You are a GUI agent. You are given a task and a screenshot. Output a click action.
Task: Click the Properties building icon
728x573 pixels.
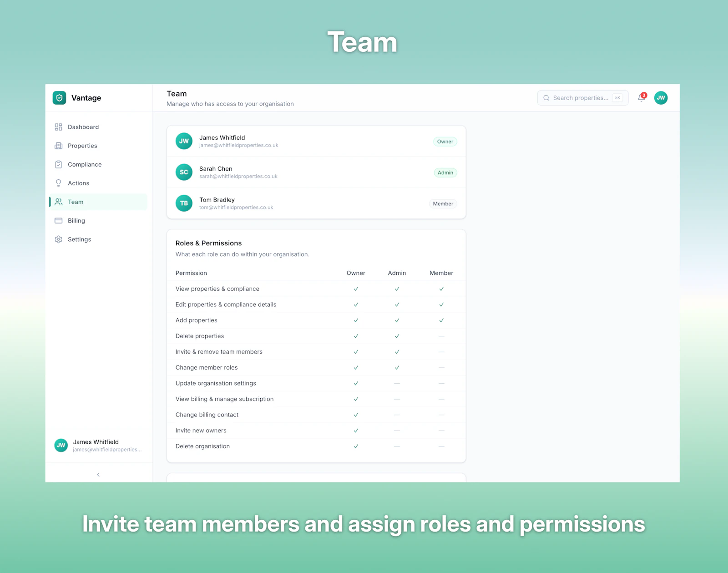[59, 146]
